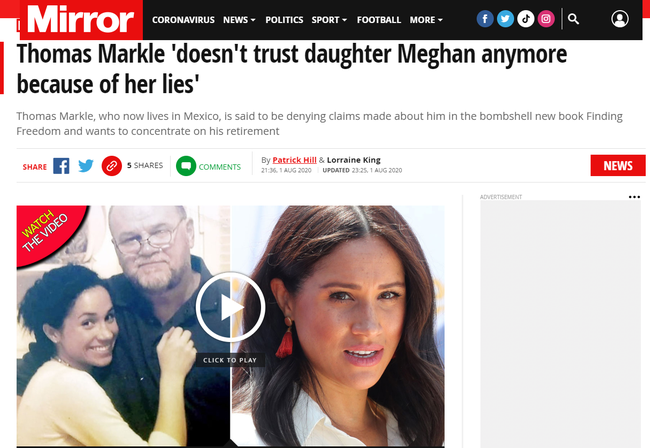This screenshot has width=650, height=448.
Task: Click the red NEWS category button
Action: click(618, 165)
